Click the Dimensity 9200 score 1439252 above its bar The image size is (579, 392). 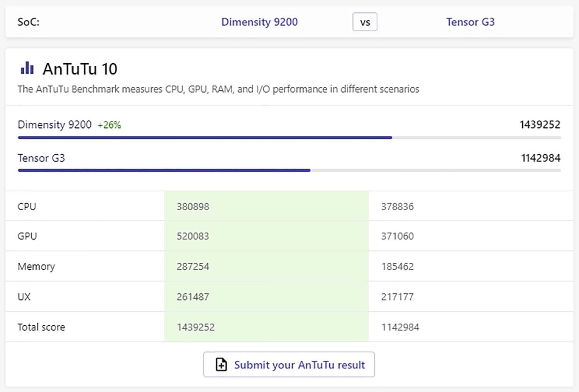540,125
